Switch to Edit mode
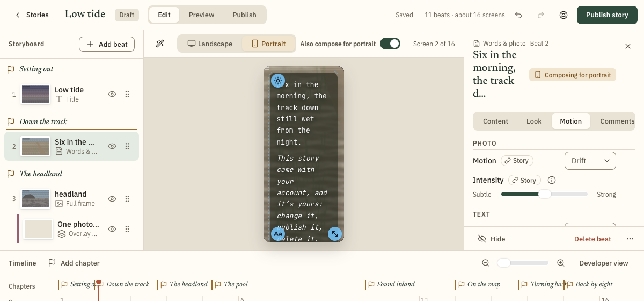Viewport: 644px width, 301px height. coord(164,15)
